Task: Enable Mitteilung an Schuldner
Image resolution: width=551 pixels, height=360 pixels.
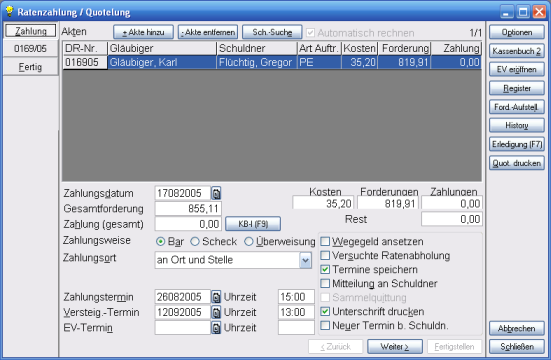Action: pos(325,283)
